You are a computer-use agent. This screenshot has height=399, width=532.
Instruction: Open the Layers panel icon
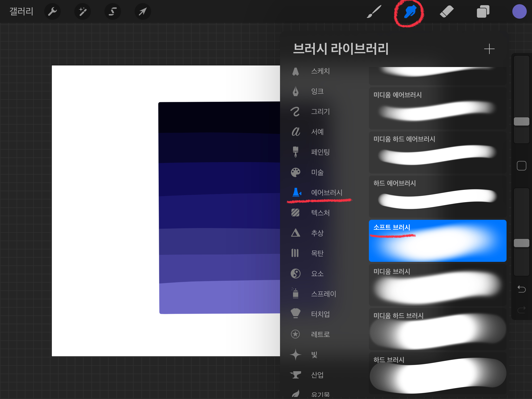(483, 12)
